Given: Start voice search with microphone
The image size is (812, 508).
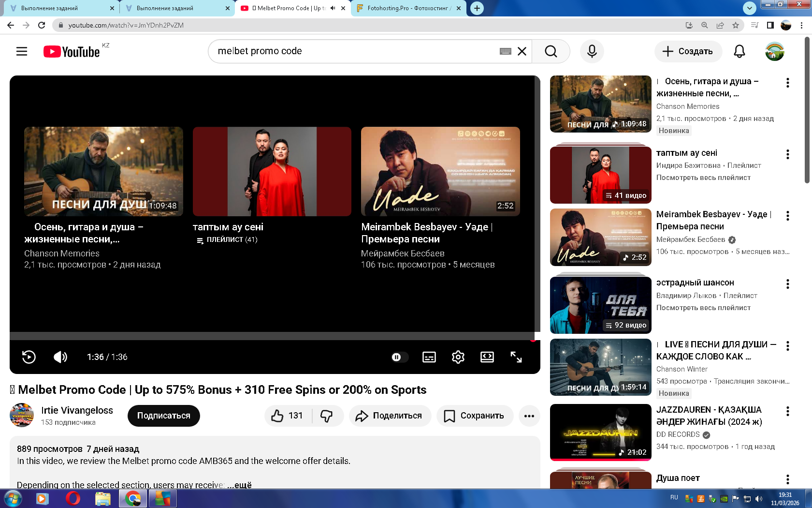Looking at the screenshot, I should [x=592, y=51].
